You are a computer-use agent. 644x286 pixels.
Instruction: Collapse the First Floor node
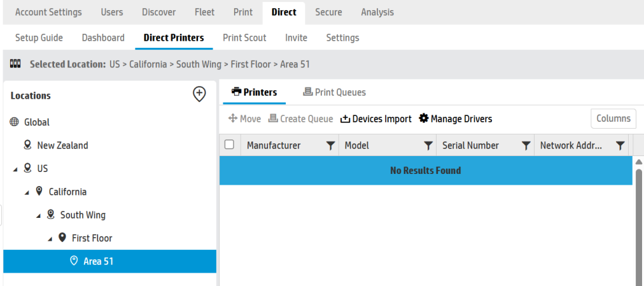tap(50, 239)
